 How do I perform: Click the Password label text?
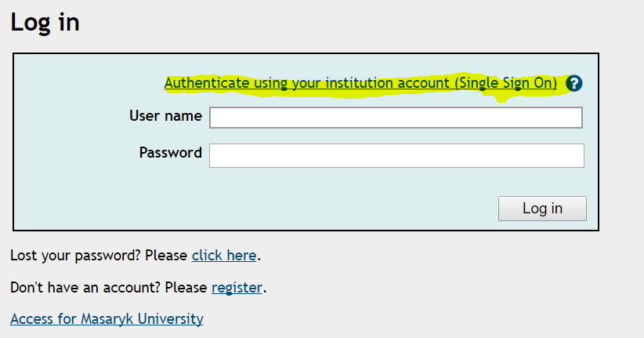[170, 152]
